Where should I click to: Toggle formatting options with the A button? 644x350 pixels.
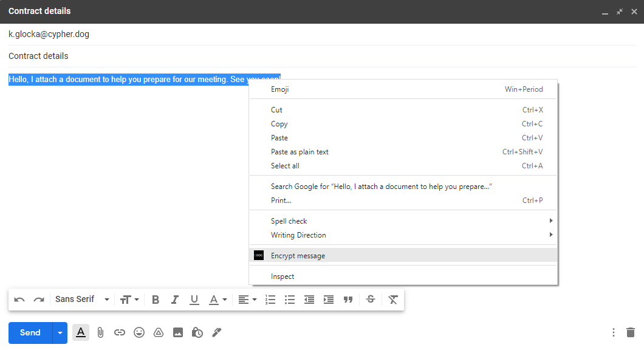coord(81,332)
